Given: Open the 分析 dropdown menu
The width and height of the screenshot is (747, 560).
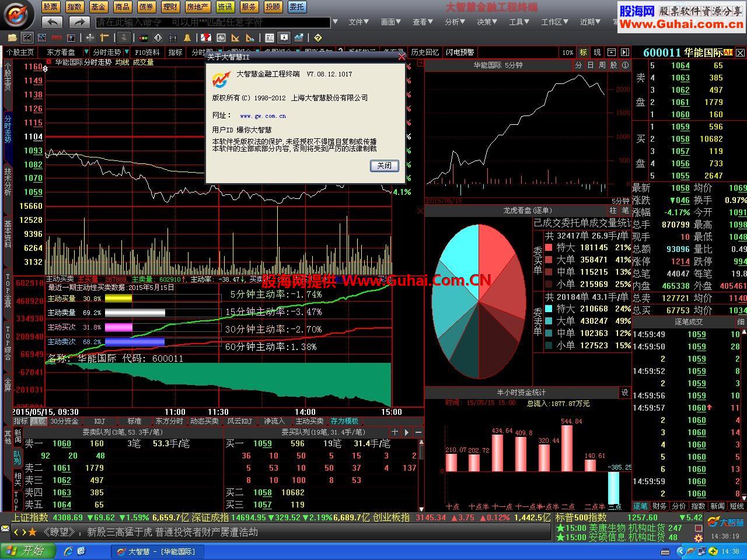Looking at the screenshot, I should (x=455, y=22).
